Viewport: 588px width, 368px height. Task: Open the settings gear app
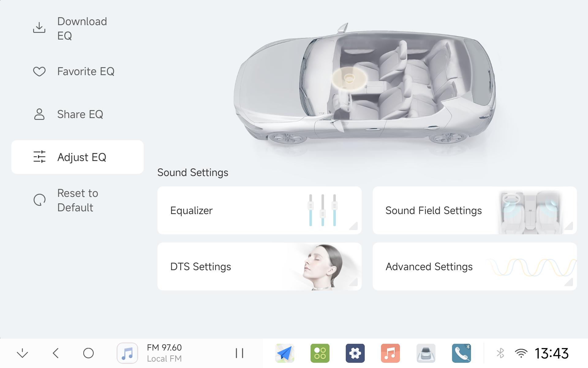point(355,353)
